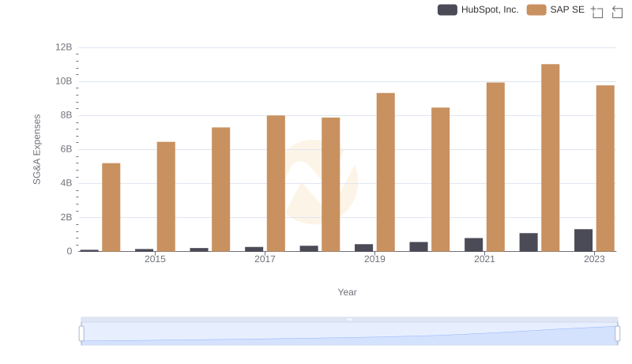Select the SAP SE bar for 2017
This screenshot has height=364, width=632.
coord(276,184)
